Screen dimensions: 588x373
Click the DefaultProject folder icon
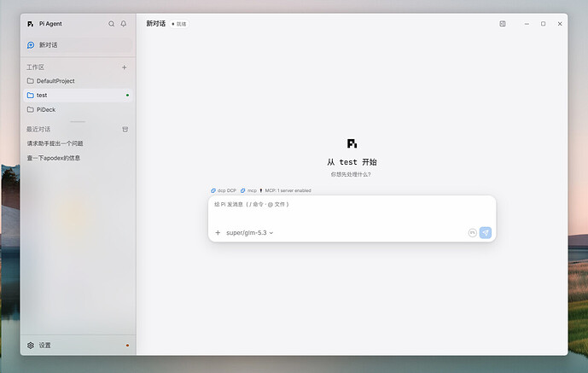click(x=31, y=81)
